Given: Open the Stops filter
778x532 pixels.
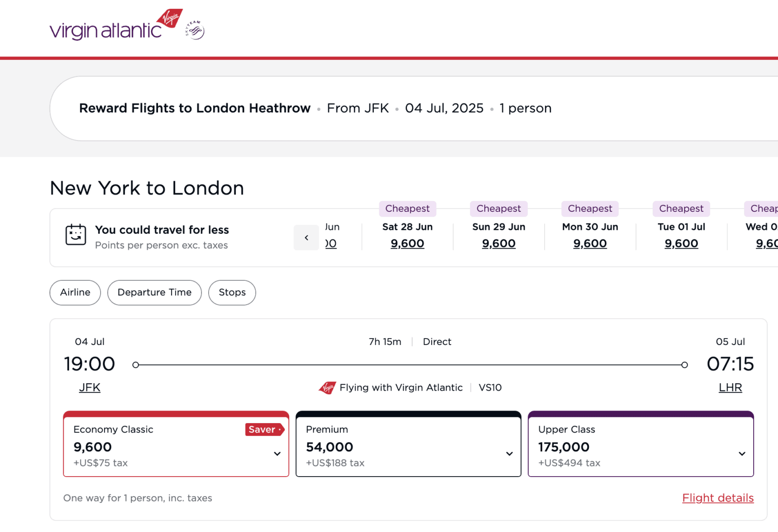Looking at the screenshot, I should (231, 292).
